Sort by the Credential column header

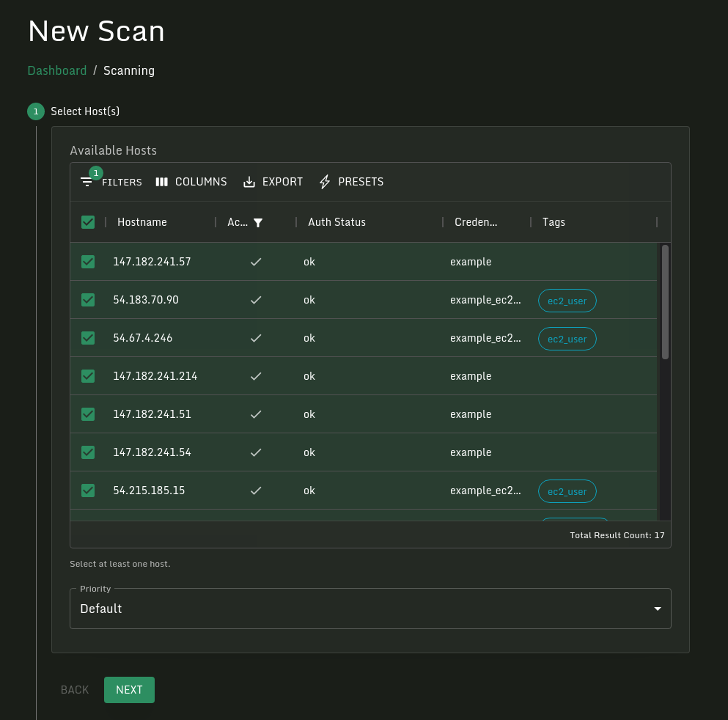coord(475,222)
